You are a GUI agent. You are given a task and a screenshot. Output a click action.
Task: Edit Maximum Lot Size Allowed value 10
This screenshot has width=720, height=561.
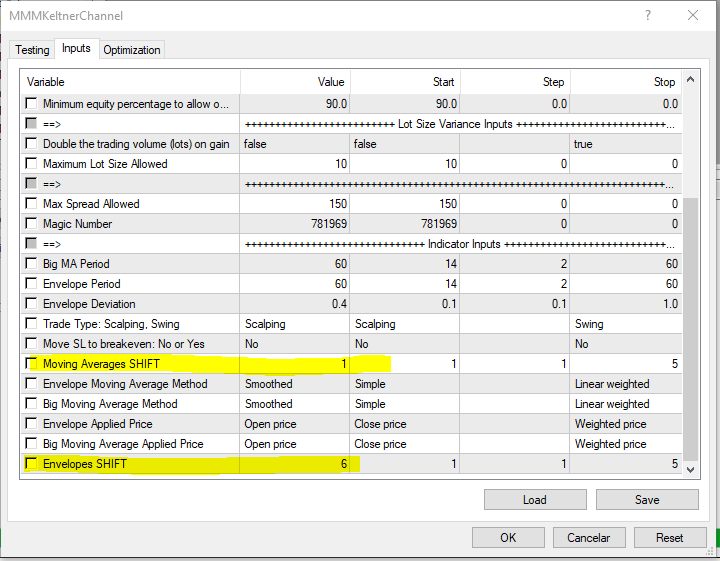coord(294,164)
